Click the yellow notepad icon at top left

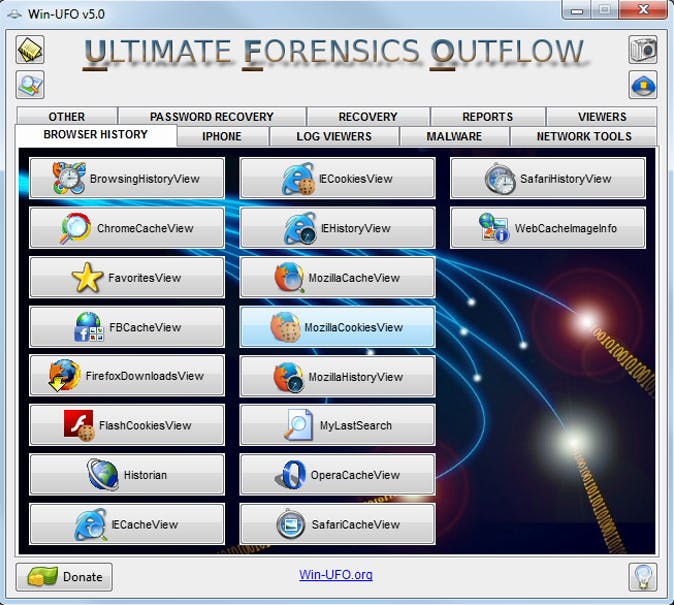(30, 50)
